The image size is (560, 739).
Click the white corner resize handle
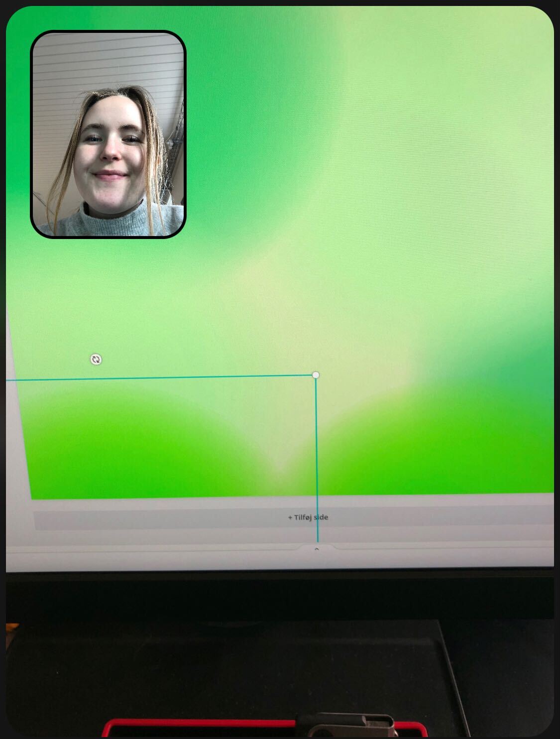(316, 374)
